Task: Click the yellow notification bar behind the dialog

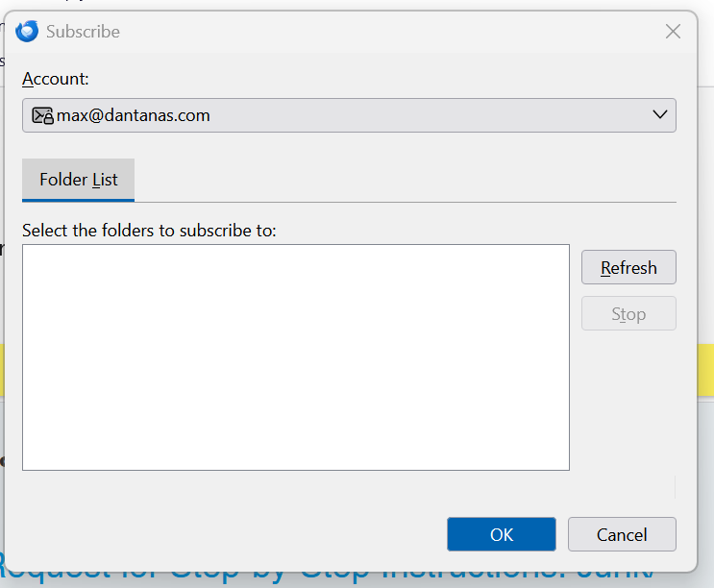Action: [705, 371]
